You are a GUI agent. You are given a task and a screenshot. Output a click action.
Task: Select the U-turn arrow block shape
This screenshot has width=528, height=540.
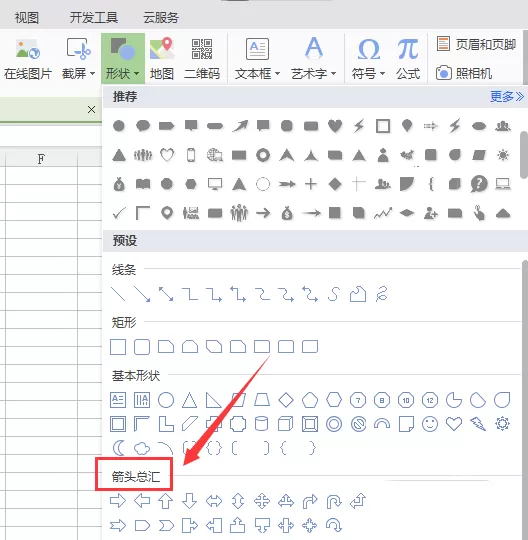click(x=333, y=501)
